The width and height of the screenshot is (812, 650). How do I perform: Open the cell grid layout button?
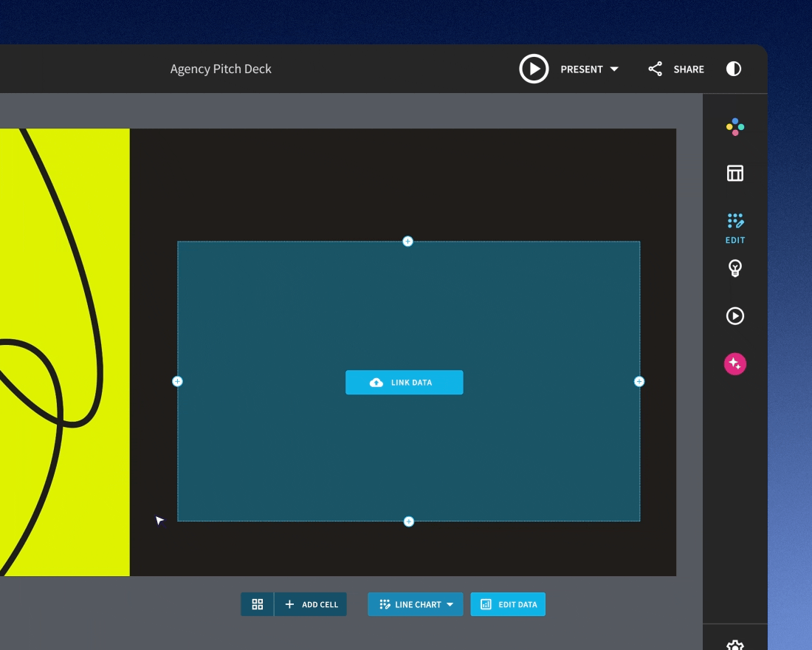pos(258,604)
